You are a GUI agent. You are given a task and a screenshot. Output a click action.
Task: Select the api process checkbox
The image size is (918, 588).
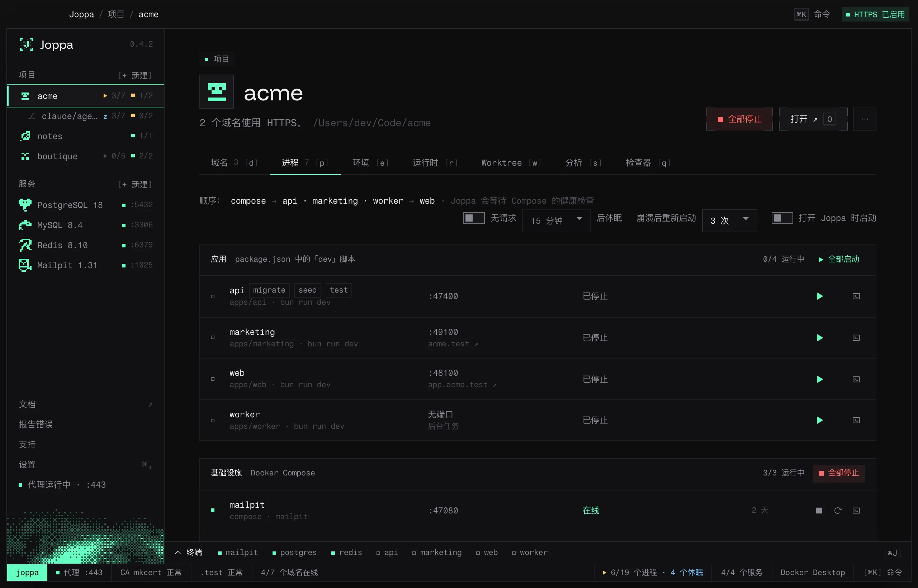point(213,296)
